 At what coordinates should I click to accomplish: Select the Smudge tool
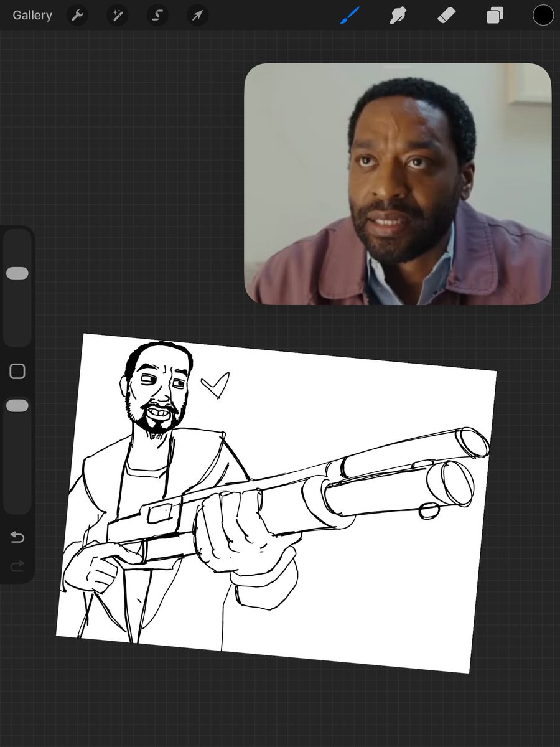[x=398, y=16]
